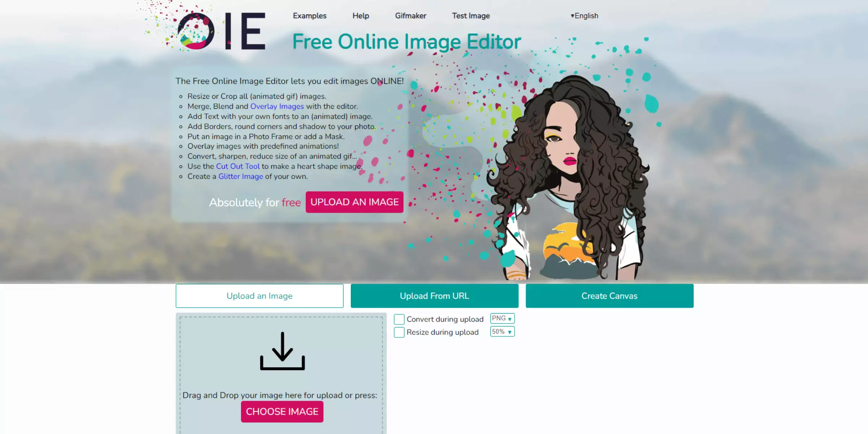Enable Resize during upload checkbox
868x434 pixels.
point(399,332)
